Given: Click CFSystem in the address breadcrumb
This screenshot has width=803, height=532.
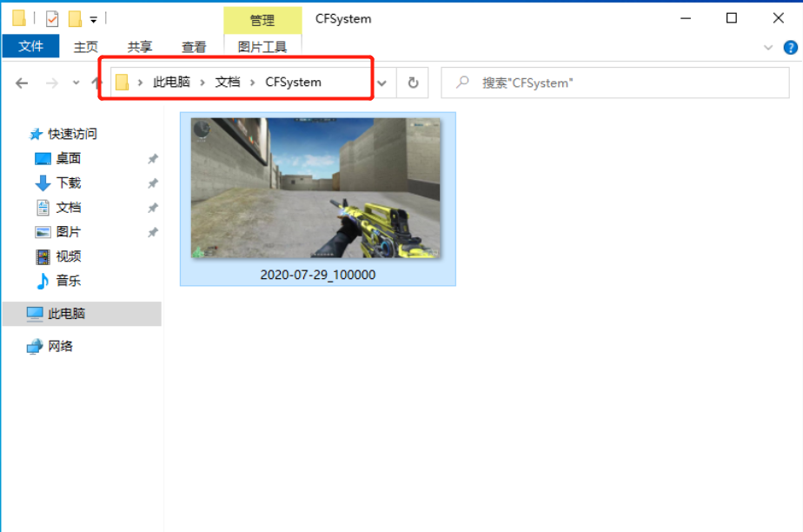Looking at the screenshot, I should pos(293,83).
